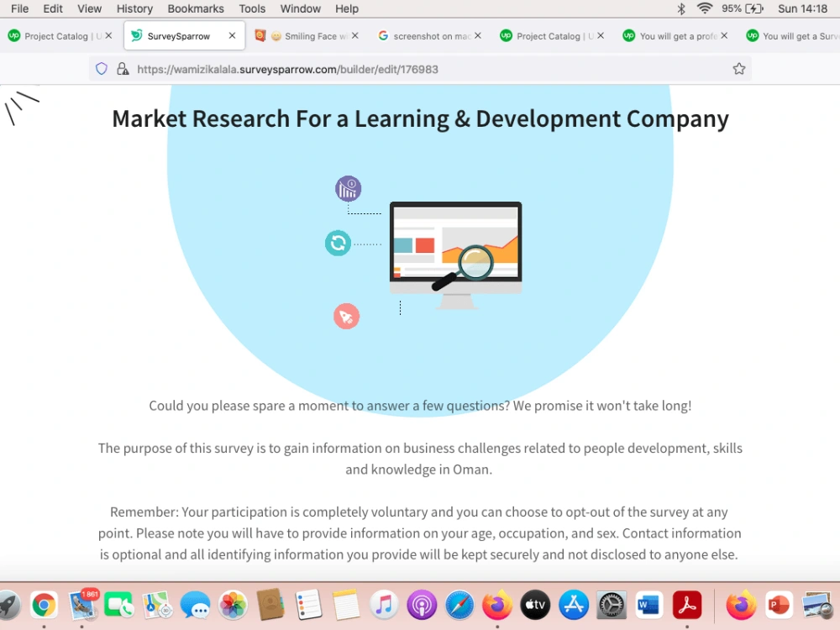840x630 pixels.
Task: Open FaceTime from the dock
Action: tap(119, 606)
